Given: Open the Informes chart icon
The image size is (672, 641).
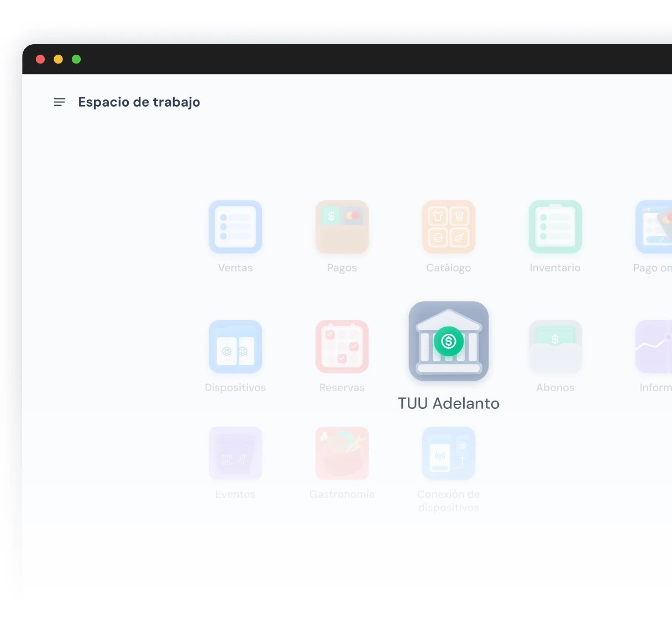Looking at the screenshot, I should (x=654, y=346).
